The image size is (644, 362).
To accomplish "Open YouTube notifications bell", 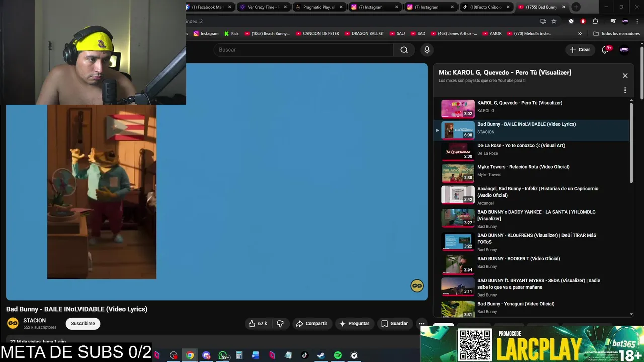I will coord(605,50).
